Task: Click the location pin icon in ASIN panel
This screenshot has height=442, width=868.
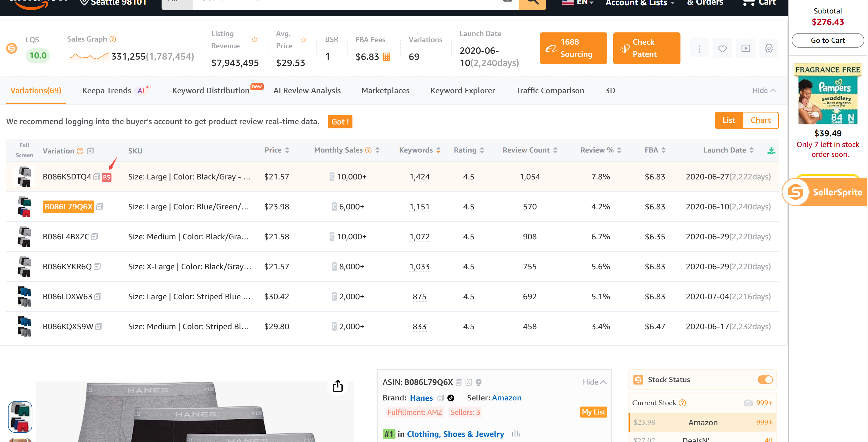Action: 479,382
